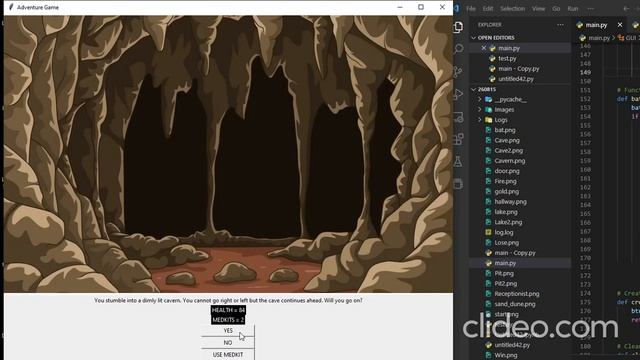
Task: Open main - Copy.py in project file tree
Action: (515, 253)
